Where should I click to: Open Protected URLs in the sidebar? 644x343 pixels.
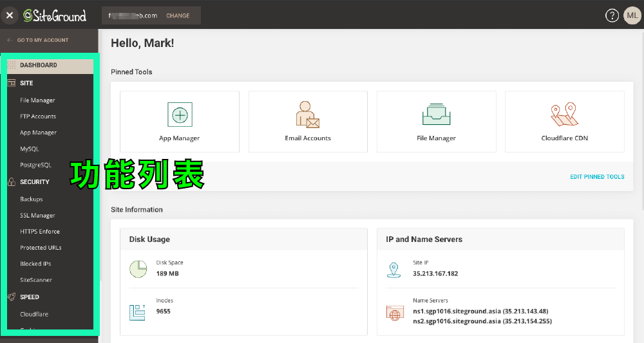41,248
